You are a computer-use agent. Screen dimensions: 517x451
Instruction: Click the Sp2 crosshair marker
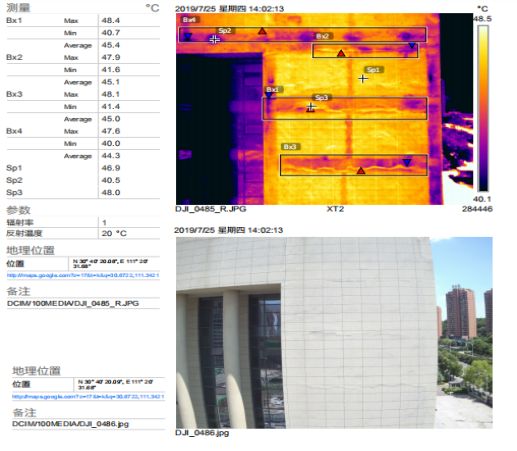pyautogui.click(x=215, y=40)
